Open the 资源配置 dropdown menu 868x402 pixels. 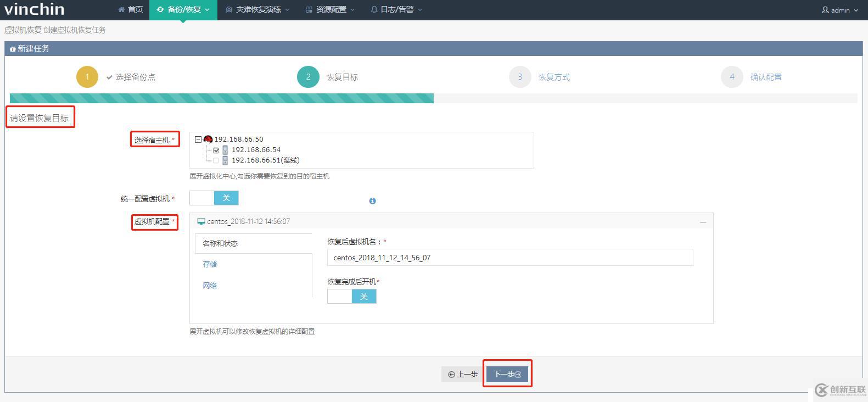(331, 9)
